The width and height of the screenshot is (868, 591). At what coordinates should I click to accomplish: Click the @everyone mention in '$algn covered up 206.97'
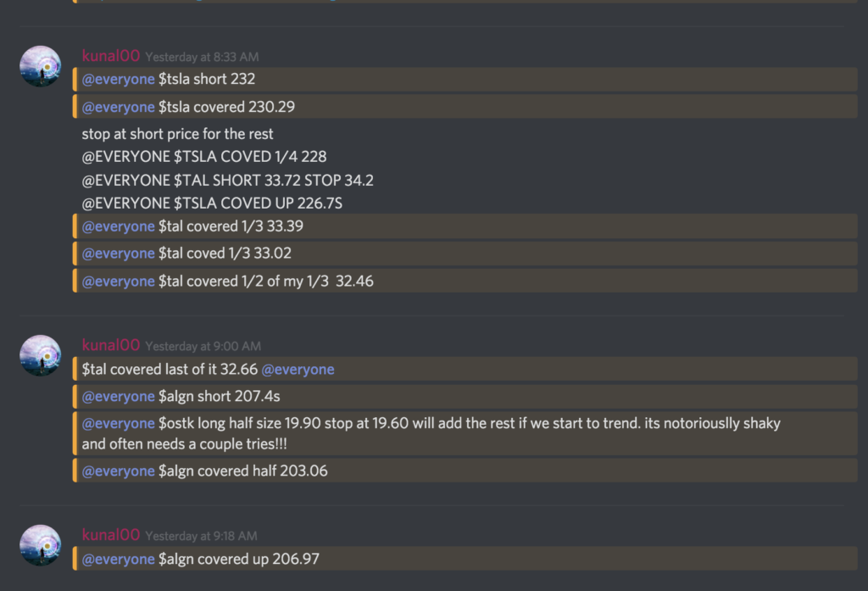tap(118, 559)
